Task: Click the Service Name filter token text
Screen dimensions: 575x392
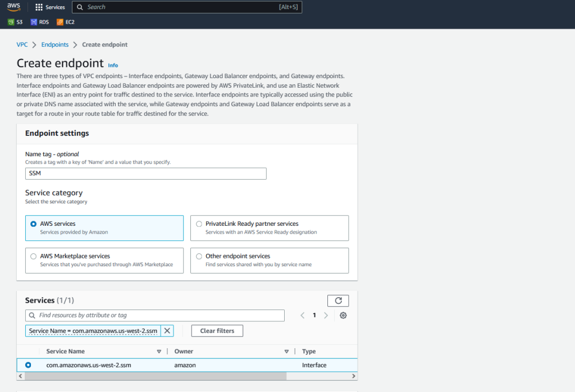Action: (x=93, y=331)
